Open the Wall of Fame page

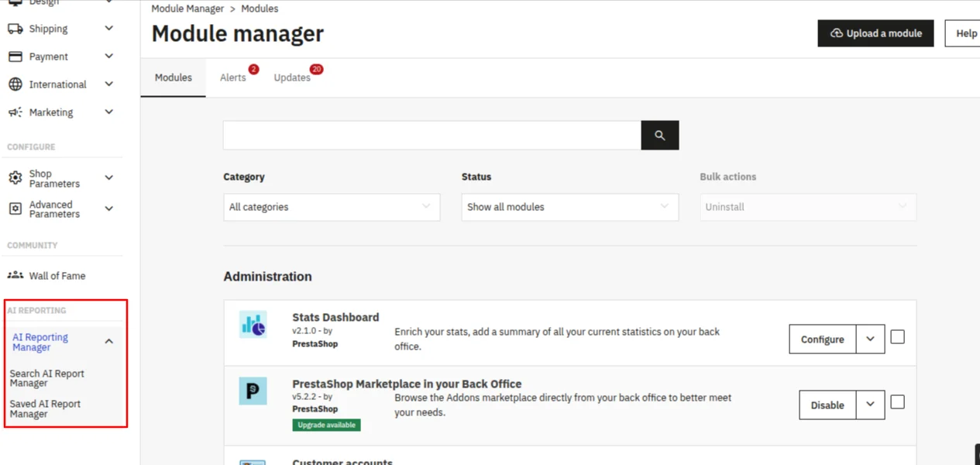tap(57, 276)
